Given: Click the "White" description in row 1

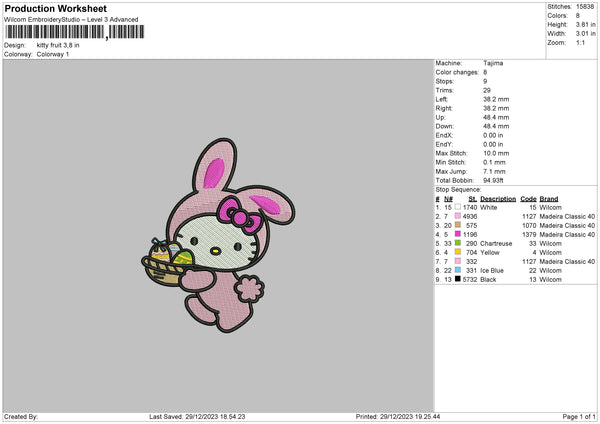Looking at the screenshot, I should [489, 207].
